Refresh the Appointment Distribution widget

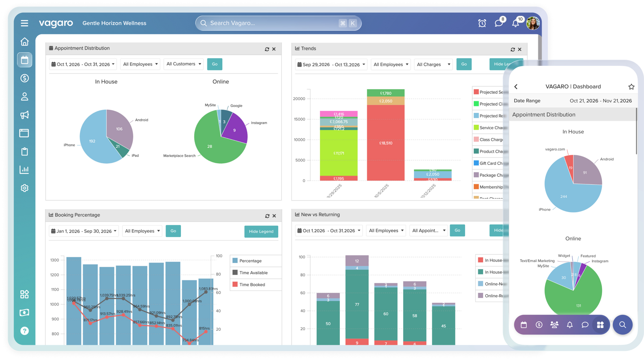pos(267,49)
